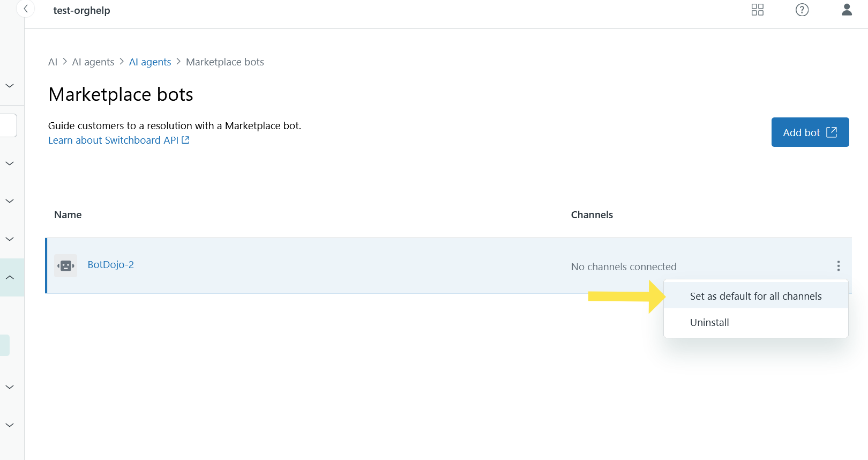The image size is (868, 460).
Task: Click the Channels column header
Action: click(592, 215)
